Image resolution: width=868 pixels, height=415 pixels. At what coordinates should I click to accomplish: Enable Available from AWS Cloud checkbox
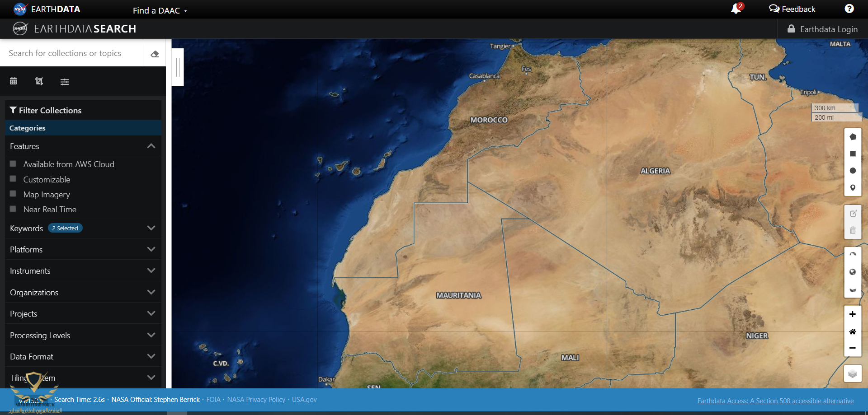tap(13, 164)
